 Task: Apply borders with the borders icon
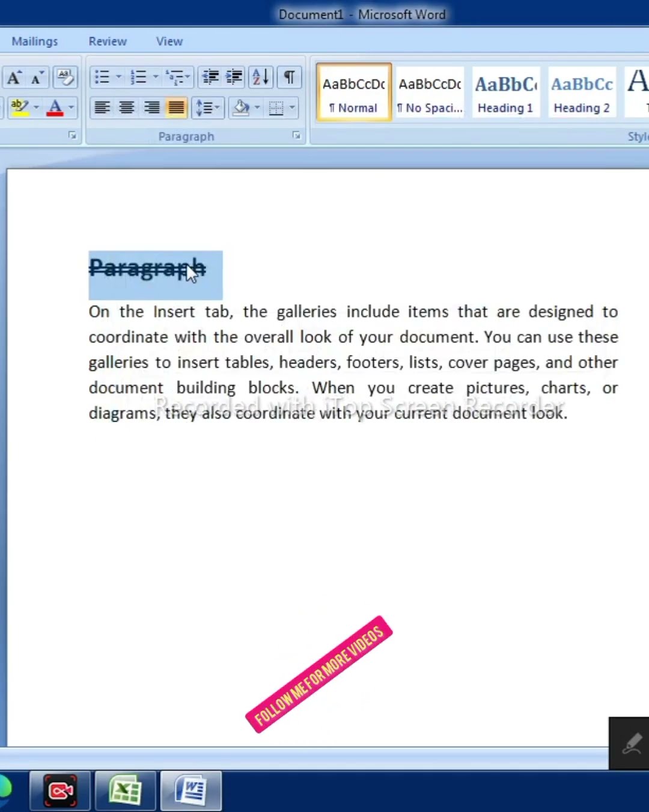tap(276, 108)
